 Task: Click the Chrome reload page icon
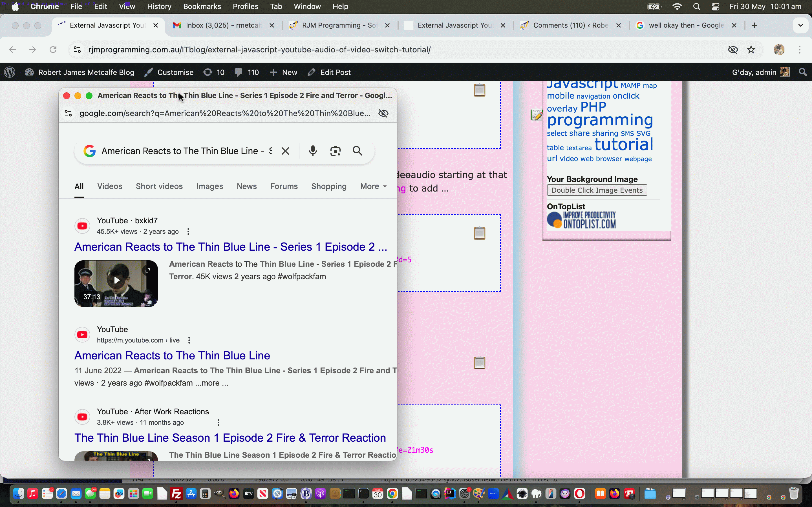tap(53, 50)
